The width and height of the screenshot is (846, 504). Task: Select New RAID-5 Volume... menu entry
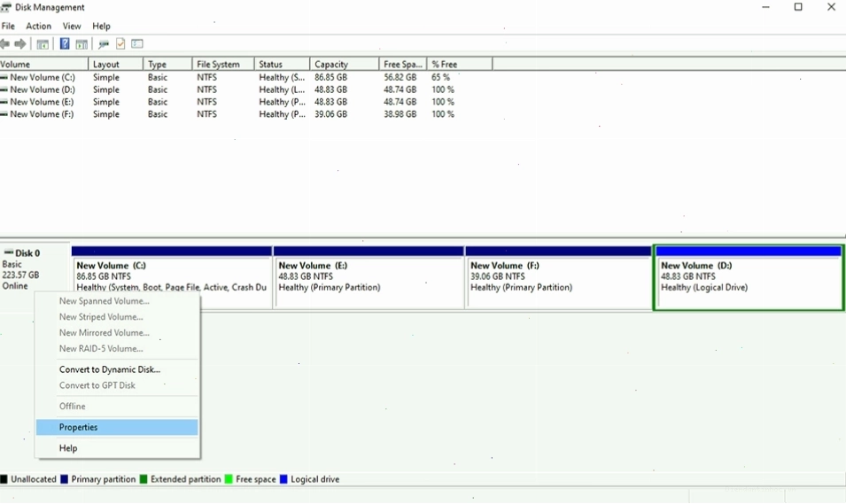(x=117, y=349)
